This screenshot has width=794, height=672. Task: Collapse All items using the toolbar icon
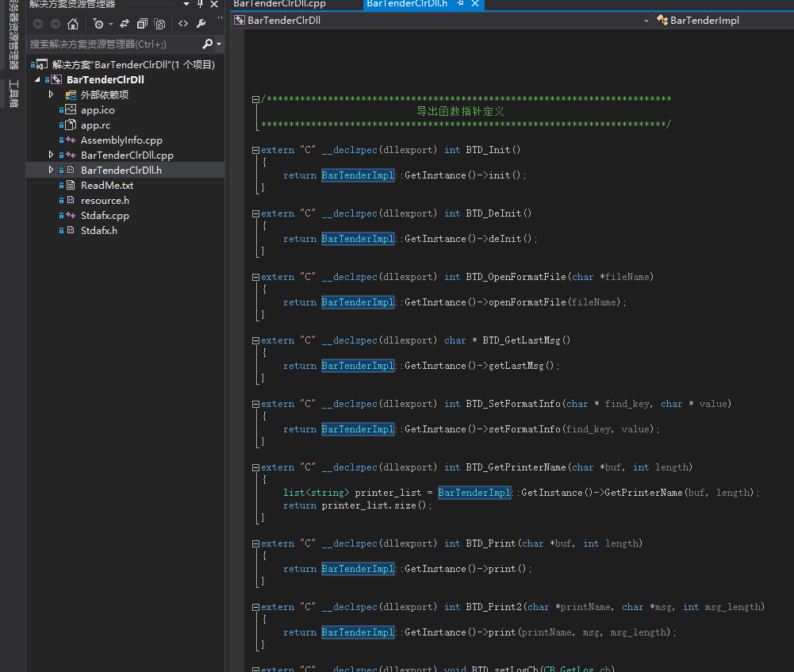point(141,24)
